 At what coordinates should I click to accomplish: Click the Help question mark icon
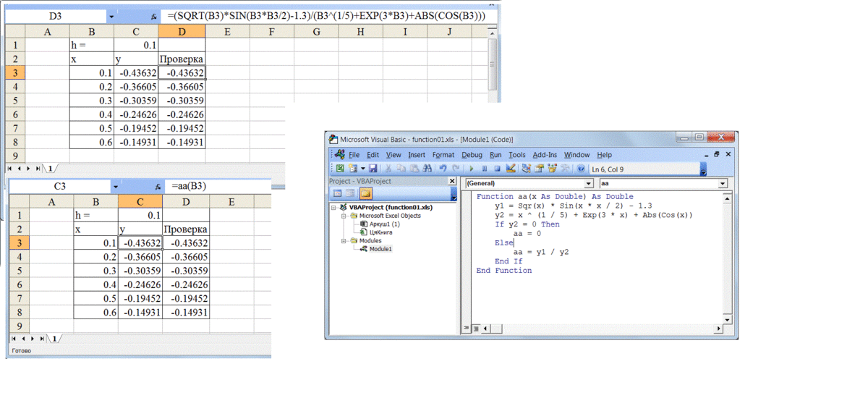coord(580,169)
